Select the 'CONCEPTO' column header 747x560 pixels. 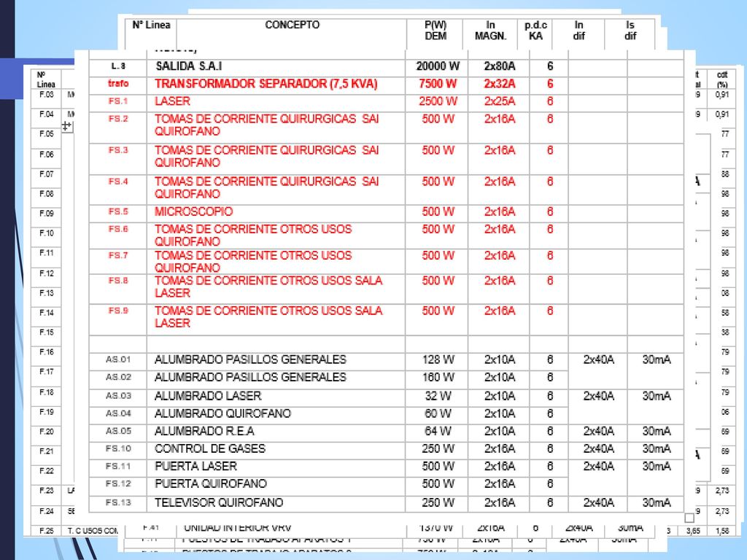[x=292, y=26]
